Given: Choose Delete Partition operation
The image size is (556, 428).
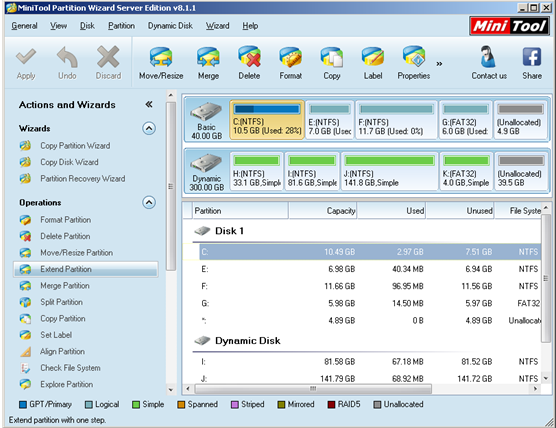Looking at the screenshot, I should tap(65, 236).
